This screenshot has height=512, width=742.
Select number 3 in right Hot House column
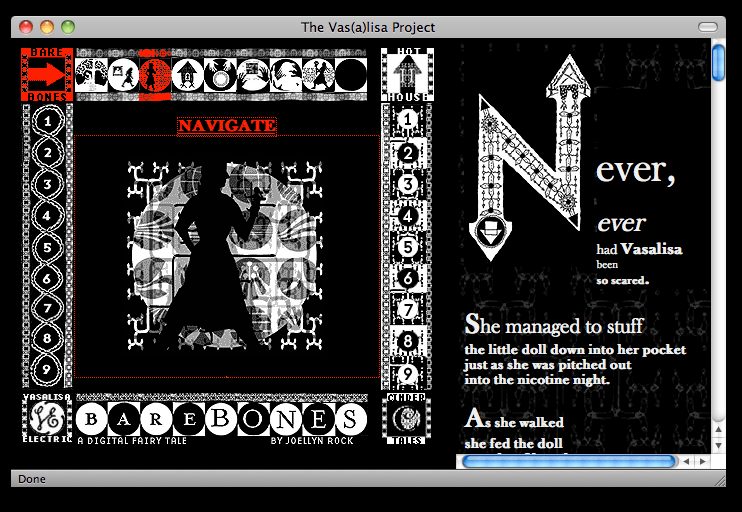tap(407, 184)
